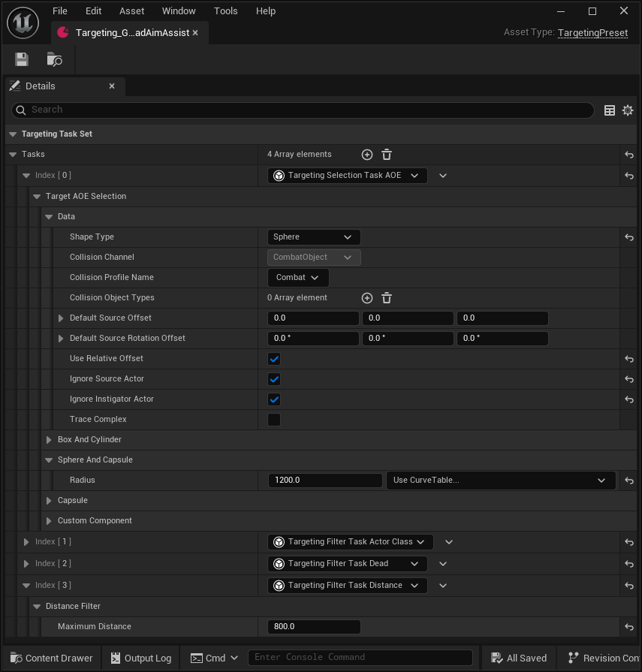
Task: Reset Index [2] task to default
Action: (x=628, y=564)
